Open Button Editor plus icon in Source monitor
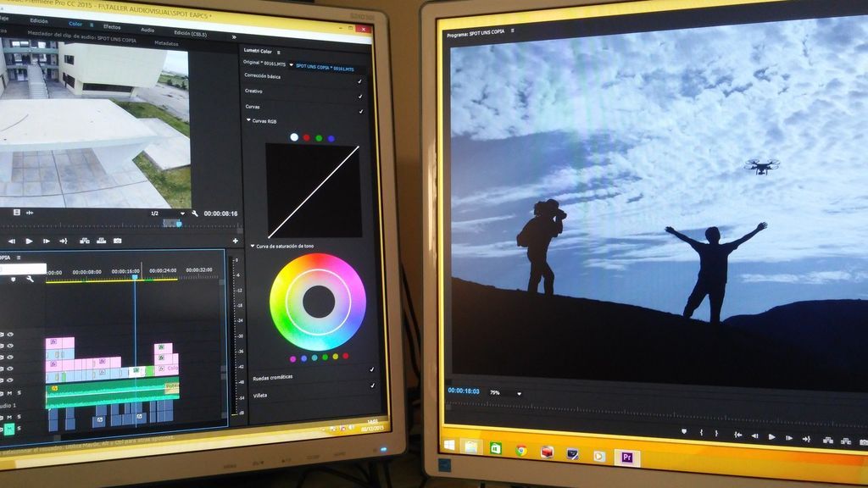The width and height of the screenshot is (868, 488). [235, 241]
